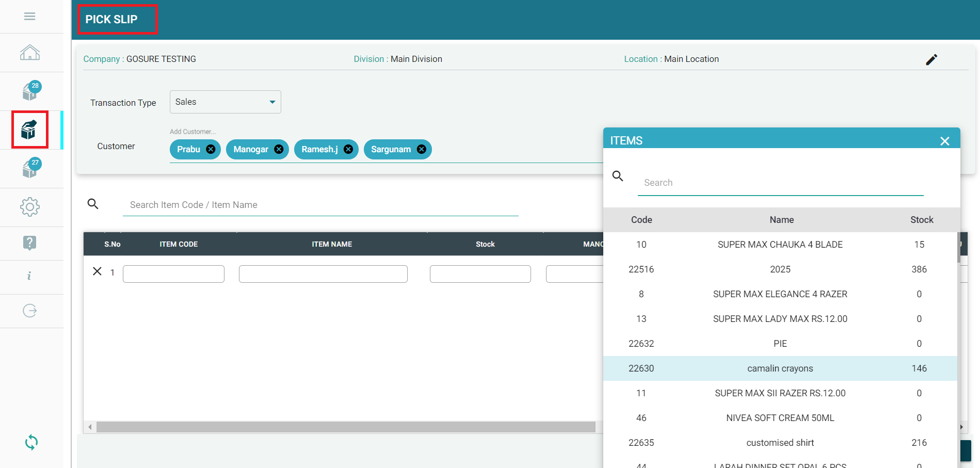Viewport: 980px width, 468px height.
Task: Click the S.No column header
Action: point(113,244)
